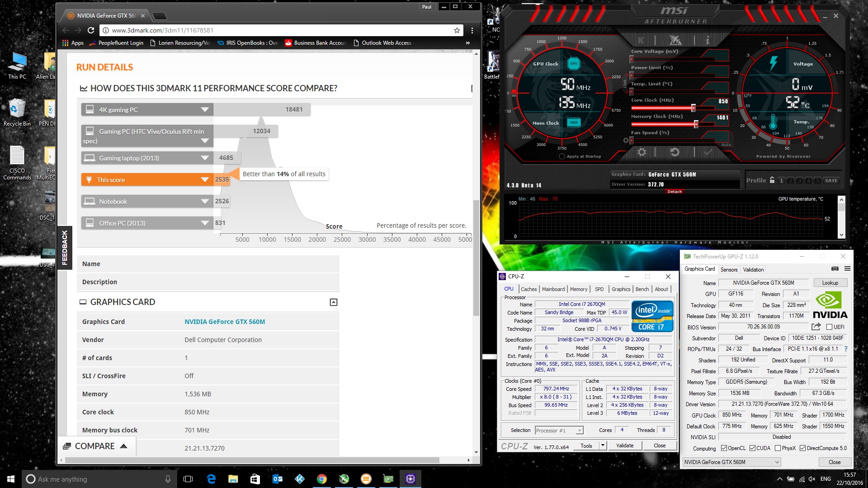
Task: Toggle the DirectCompute 5.0 checkbox
Action: point(802,448)
